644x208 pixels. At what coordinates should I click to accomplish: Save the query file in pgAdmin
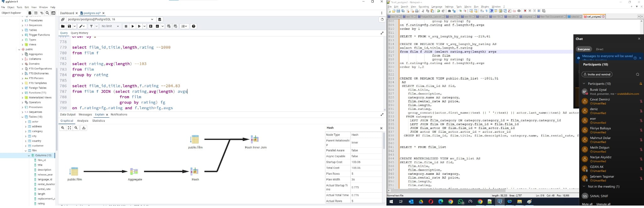click(69, 26)
